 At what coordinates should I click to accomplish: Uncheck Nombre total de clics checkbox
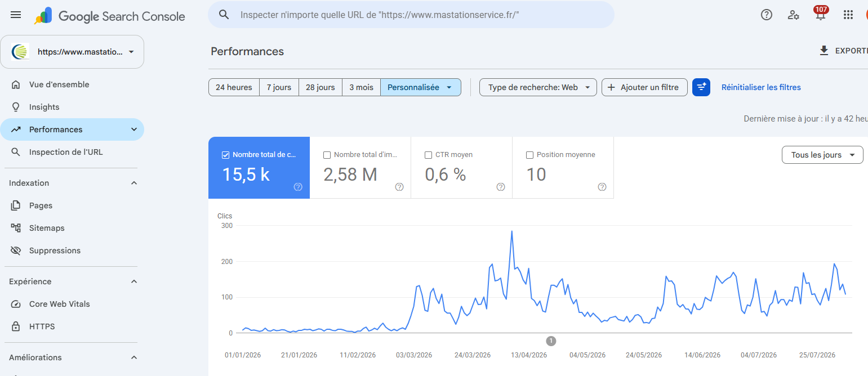pyautogui.click(x=226, y=155)
